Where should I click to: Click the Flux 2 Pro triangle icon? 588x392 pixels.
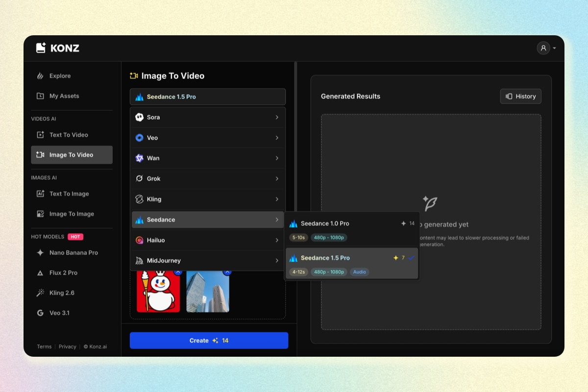pyautogui.click(x=40, y=273)
